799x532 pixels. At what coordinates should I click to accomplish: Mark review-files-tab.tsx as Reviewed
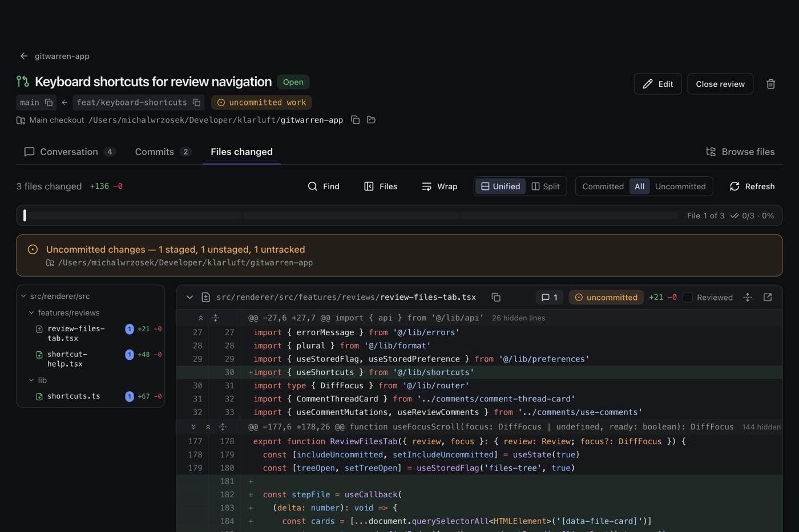click(688, 297)
